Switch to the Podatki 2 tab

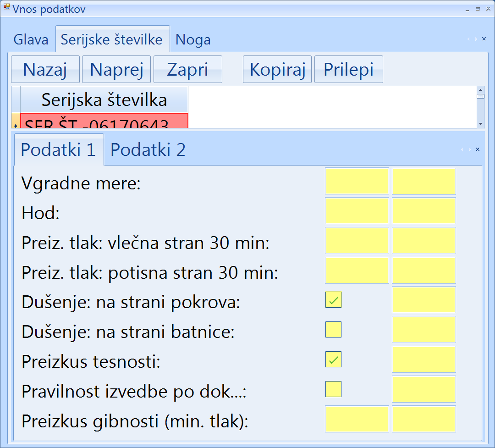pos(148,150)
